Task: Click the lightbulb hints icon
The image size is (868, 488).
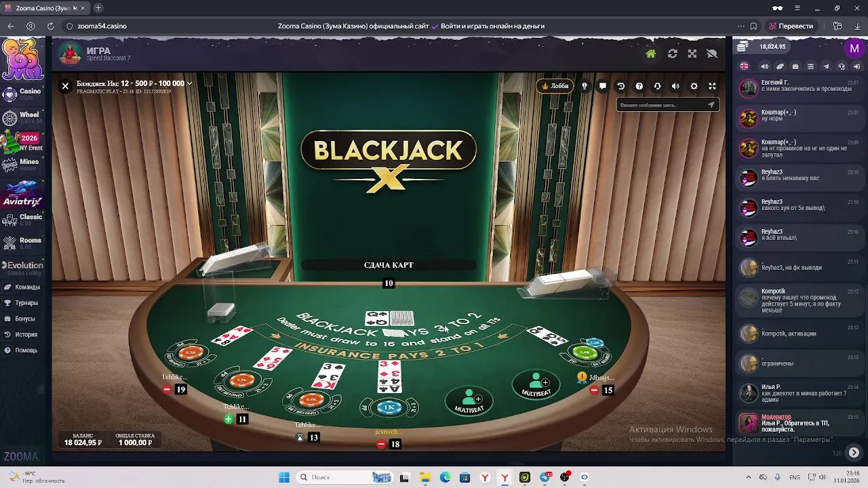Action: (585, 86)
